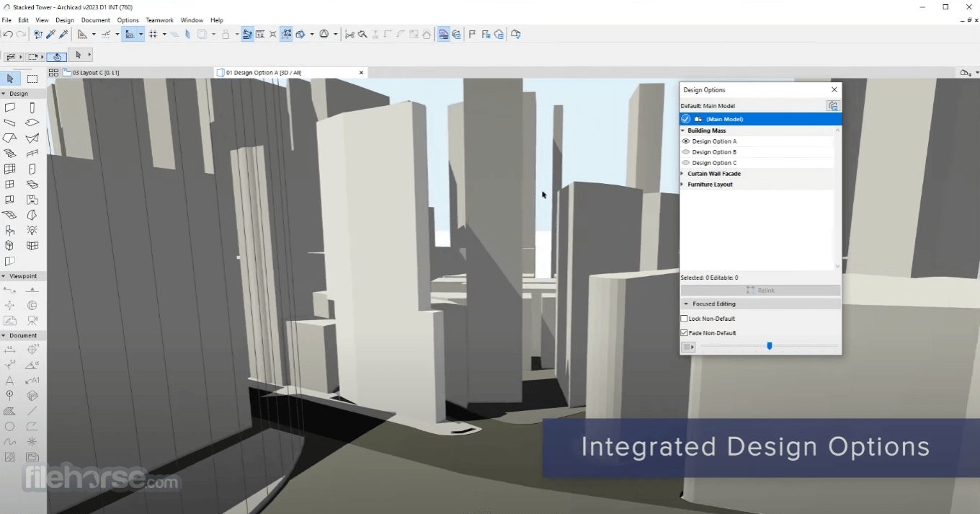
Task: Collapse the Design toolbox section
Action: pos(4,94)
